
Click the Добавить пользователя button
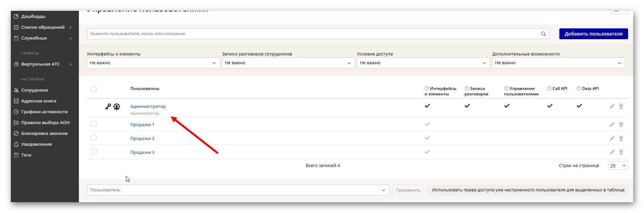point(593,34)
